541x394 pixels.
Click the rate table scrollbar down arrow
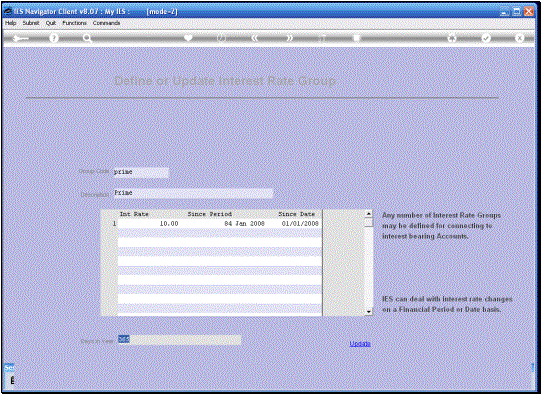click(368, 312)
